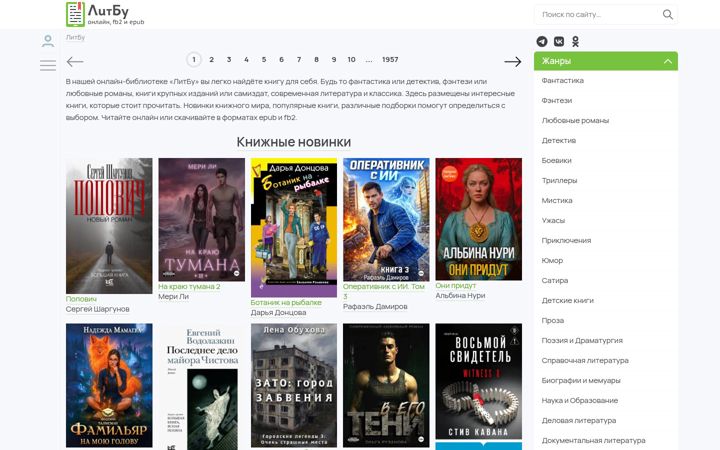Open the Справочная литература genre
720x450 pixels.
585,360
